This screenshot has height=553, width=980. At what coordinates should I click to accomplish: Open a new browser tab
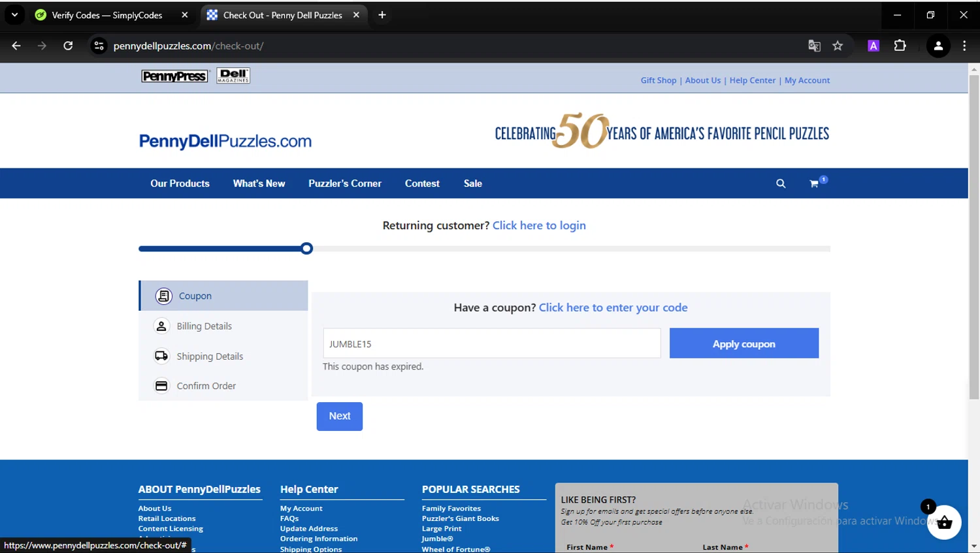click(x=382, y=15)
